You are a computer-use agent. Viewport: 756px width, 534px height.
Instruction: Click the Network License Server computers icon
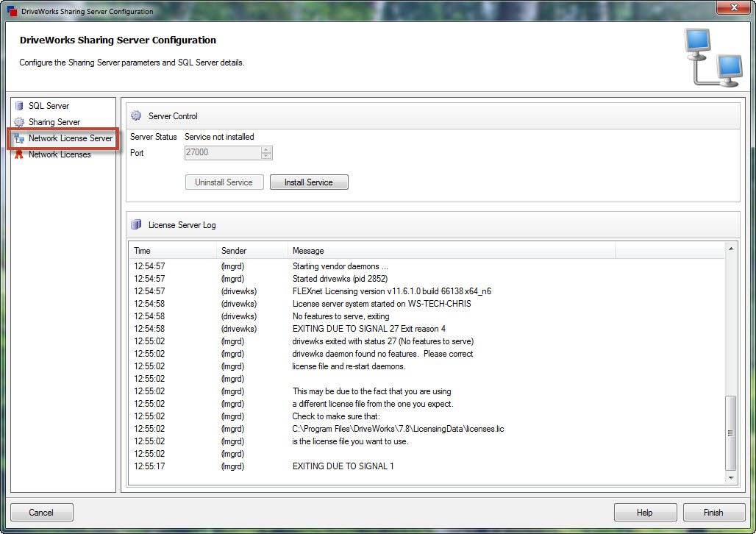pos(19,138)
